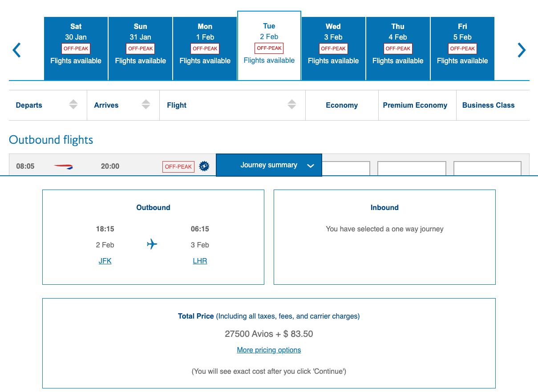Click the Flight column sort arrows

coord(292,105)
